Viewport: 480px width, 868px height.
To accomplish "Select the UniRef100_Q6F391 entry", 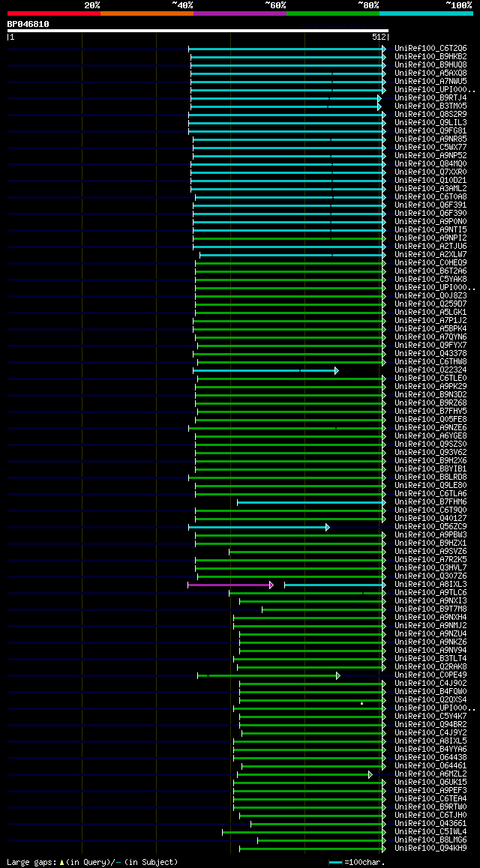I will 430,205.
